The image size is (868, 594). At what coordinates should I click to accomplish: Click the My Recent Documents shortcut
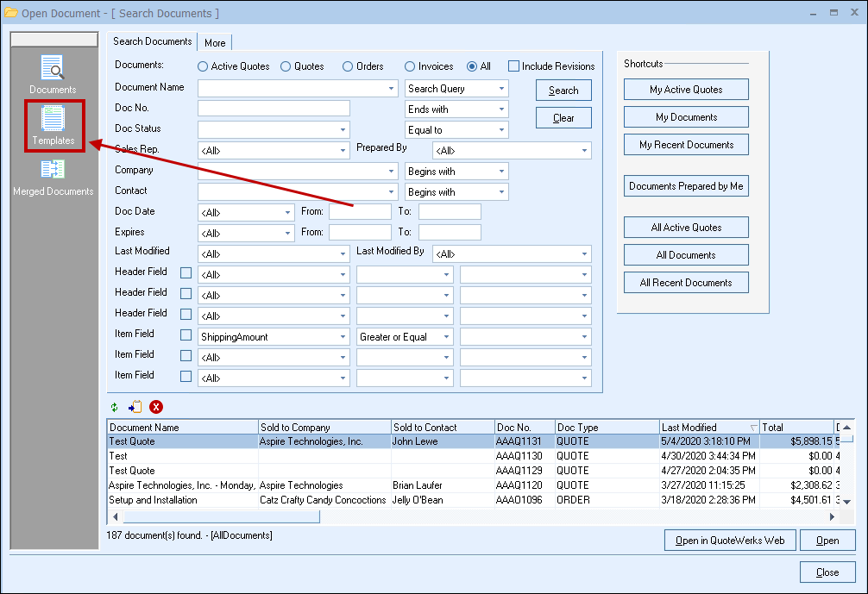click(686, 145)
